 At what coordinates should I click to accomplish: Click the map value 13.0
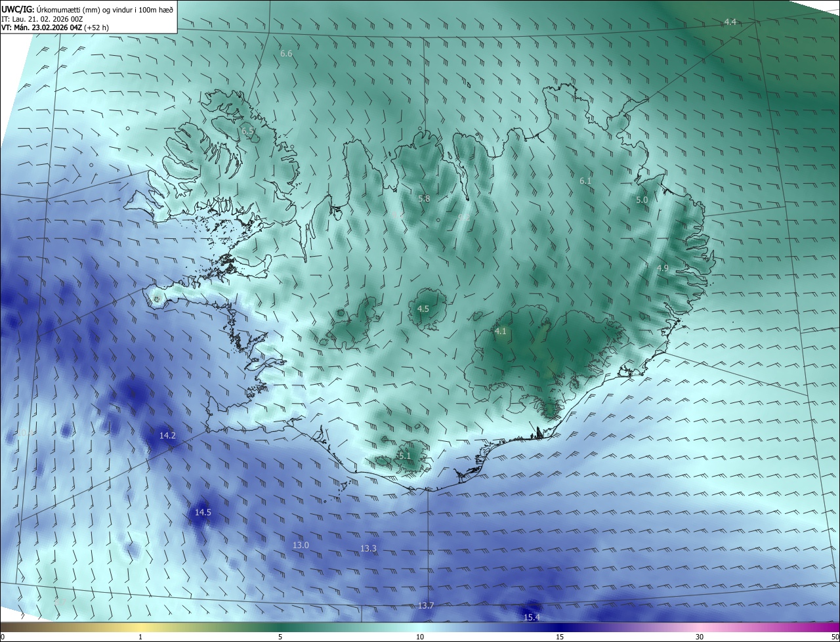click(301, 546)
